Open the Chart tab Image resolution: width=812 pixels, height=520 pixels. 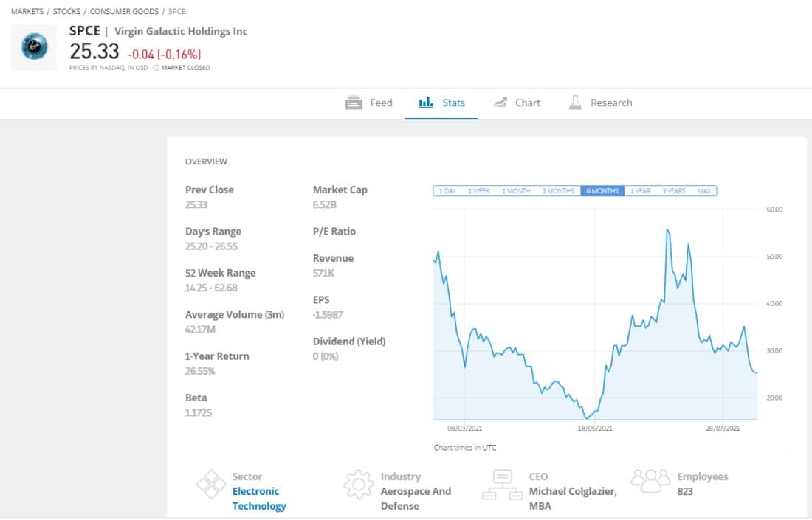click(x=516, y=103)
